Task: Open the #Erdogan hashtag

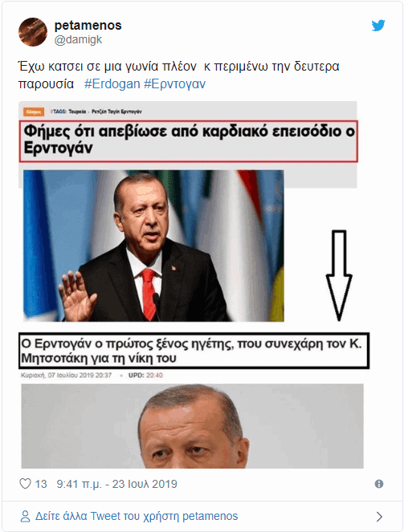Action: [x=112, y=83]
